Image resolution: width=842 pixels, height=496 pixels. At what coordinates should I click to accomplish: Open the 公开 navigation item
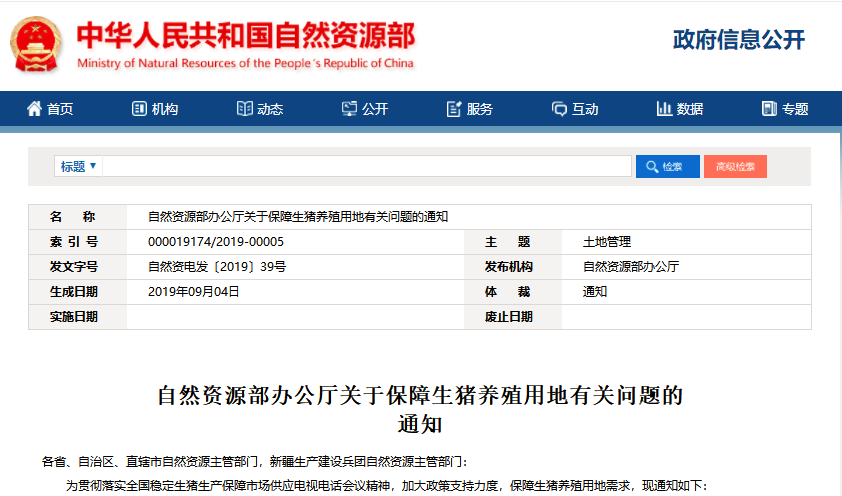[365, 109]
